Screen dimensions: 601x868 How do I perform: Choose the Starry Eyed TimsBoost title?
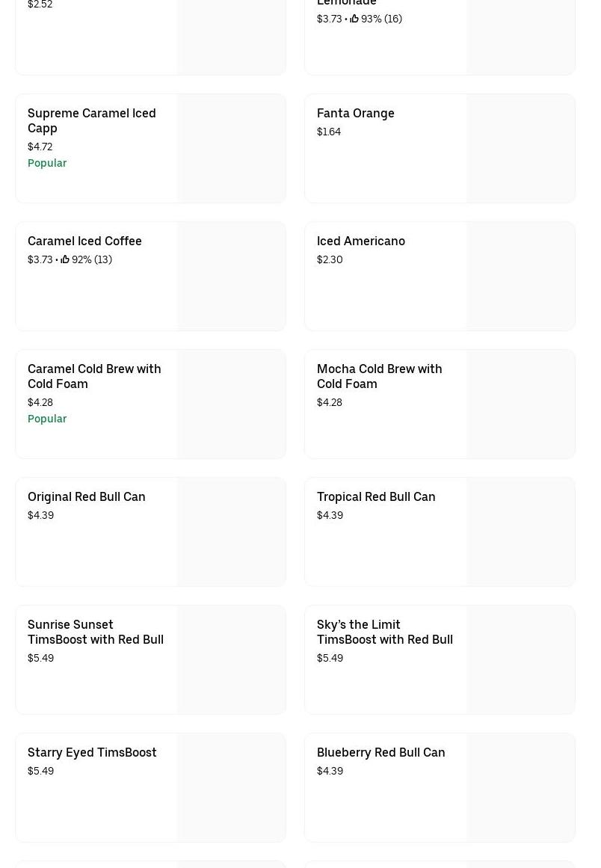pyautogui.click(x=92, y=752)
